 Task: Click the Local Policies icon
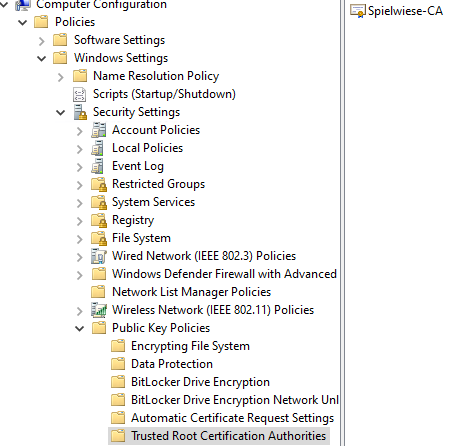(98, 148)
